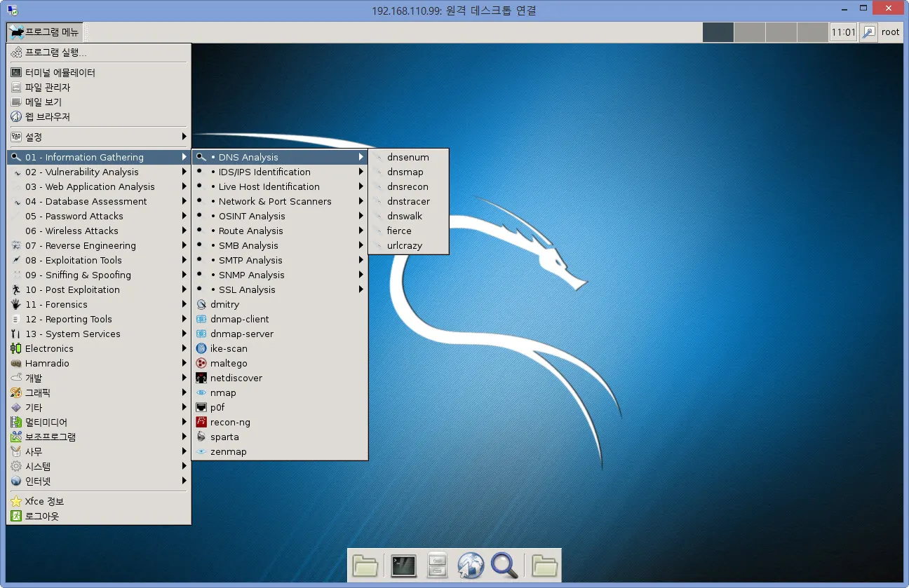The width and height of the screenshot is (909, 588).
Task: Switch to the second workspace in the panel
Action: point(748,32)
